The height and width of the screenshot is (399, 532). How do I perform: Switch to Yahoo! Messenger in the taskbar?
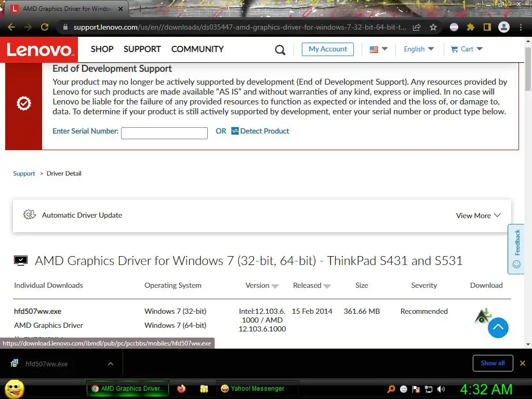pyautogui.click(x=258, y=389)
